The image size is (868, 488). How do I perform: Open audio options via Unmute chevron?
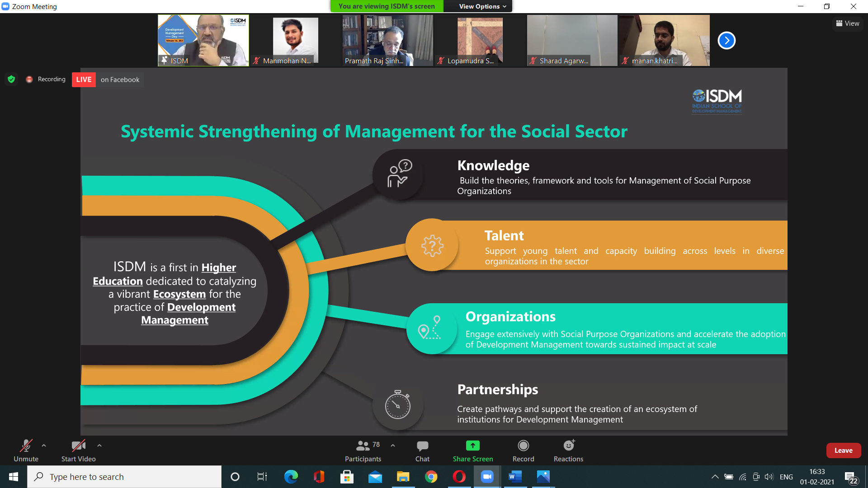coord(44,445)
